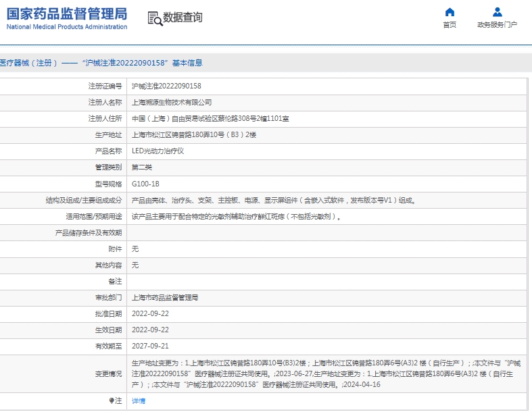Click the 审批部门 row label
Screen dimensions: 532x414
pyautogui.click(x=109, y=298)
